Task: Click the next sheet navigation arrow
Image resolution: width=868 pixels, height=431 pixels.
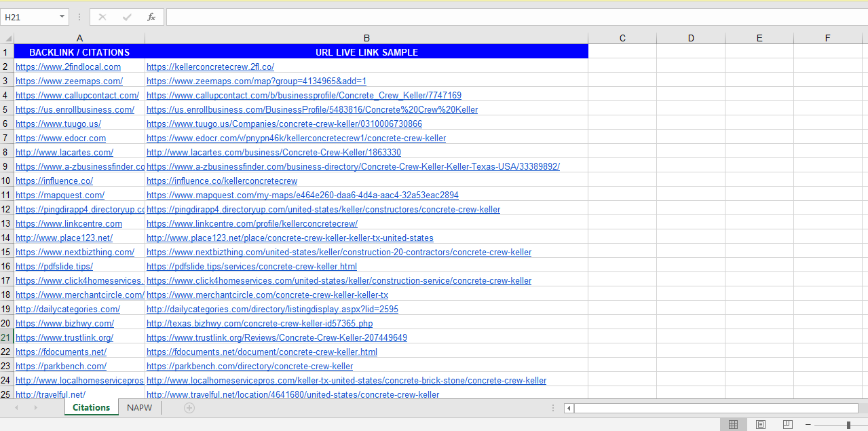Action: coord(35,408)
